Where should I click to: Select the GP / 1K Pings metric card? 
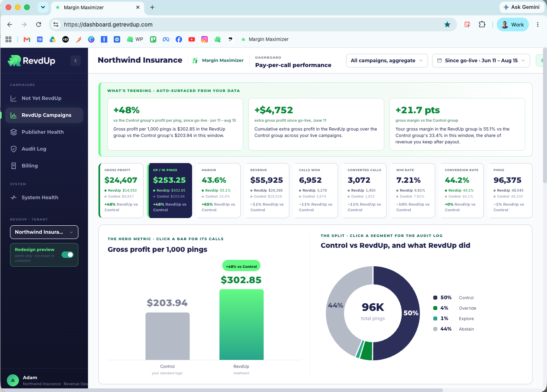point(170,190)
